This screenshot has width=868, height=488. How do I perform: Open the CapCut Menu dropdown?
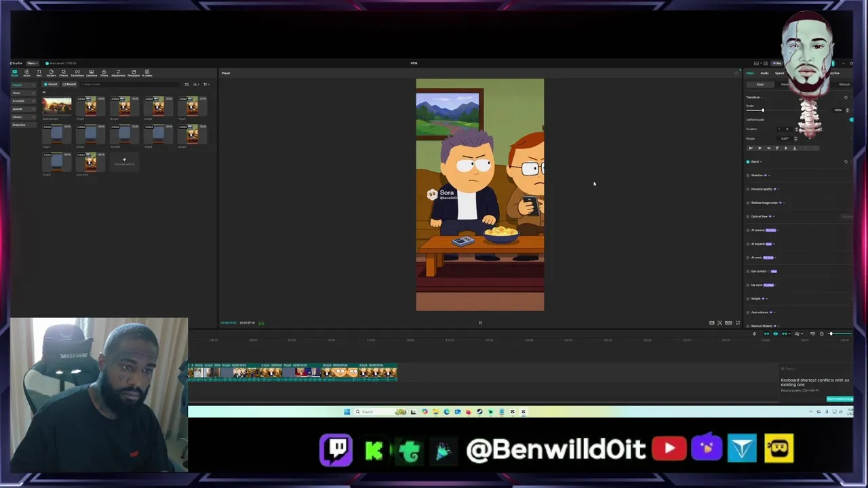(x=32, y=63)
